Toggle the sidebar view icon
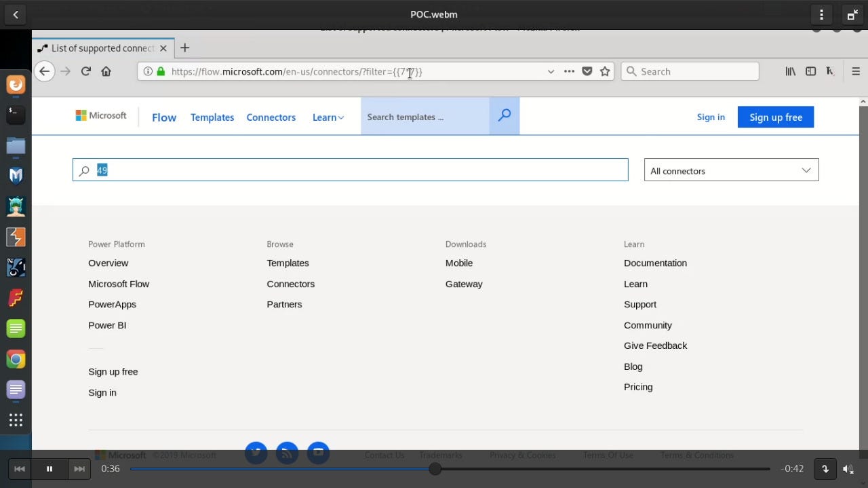 [810, 71]
